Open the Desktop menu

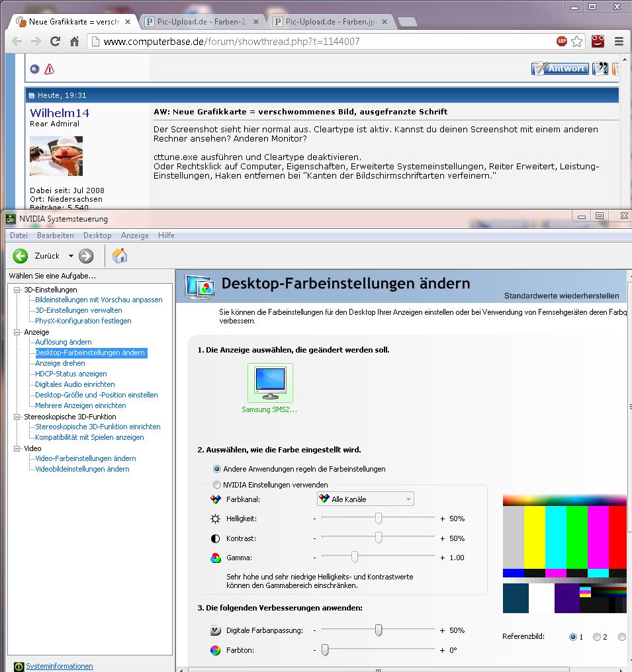coord(97,235)
